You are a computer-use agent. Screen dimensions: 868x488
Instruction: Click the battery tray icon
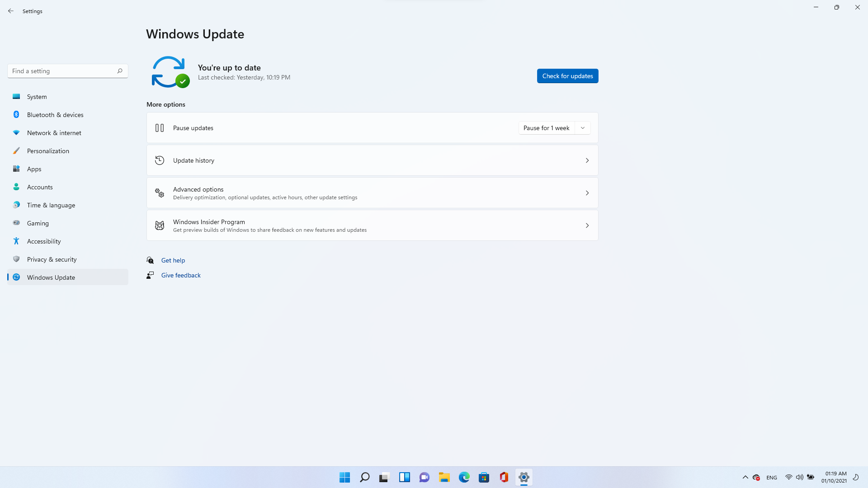(x=811, y=477)
